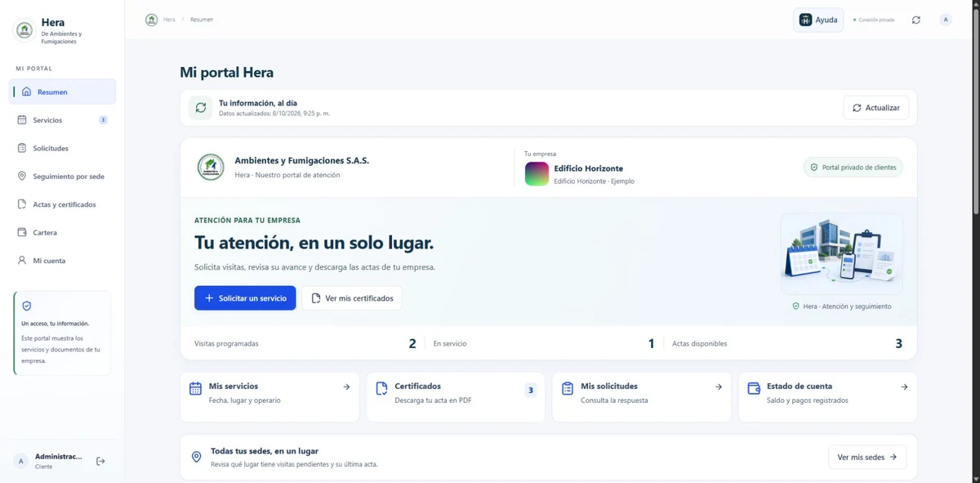The width and height of the screenshot is (980, 483).
Task: Open the Estado de cuenta card
Action: point(827,397)
